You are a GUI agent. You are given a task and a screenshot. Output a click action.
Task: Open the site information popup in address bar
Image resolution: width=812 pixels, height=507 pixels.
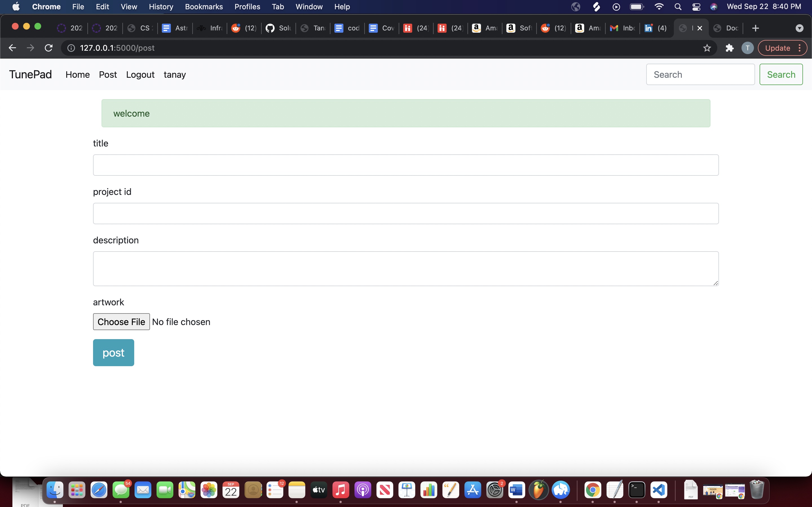point(71,48)
